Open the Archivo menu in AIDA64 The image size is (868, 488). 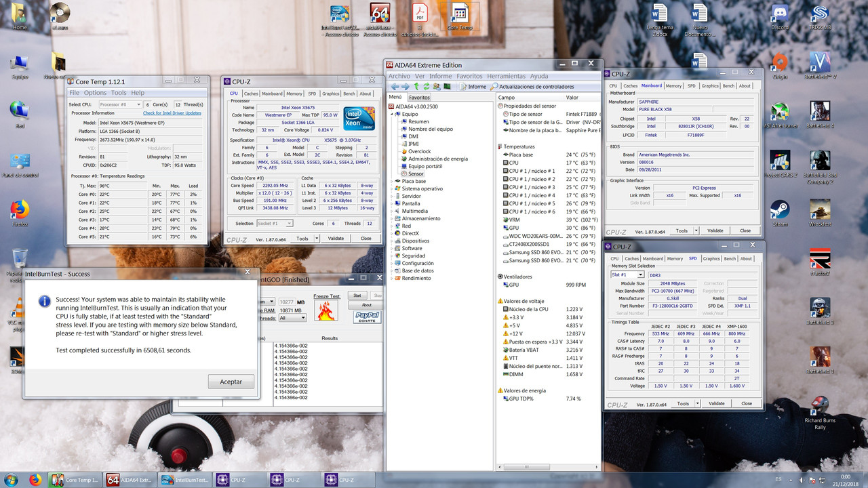coord(399,76)
